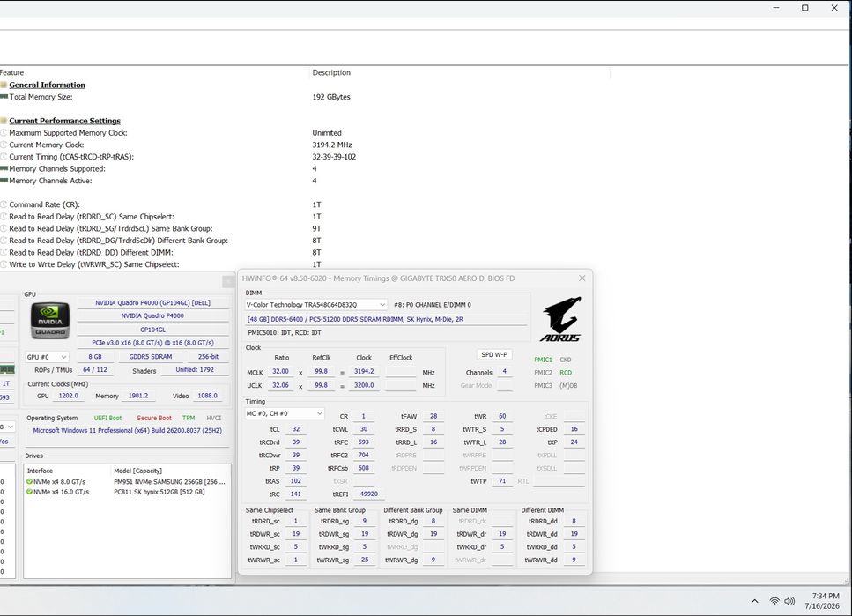Click the Channels value field 4

pos(504,371)
